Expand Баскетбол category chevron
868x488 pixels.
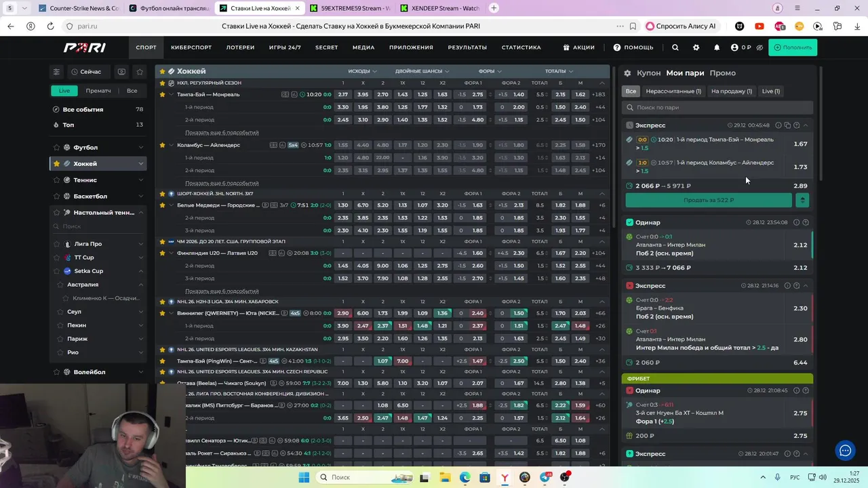(140, 197)
